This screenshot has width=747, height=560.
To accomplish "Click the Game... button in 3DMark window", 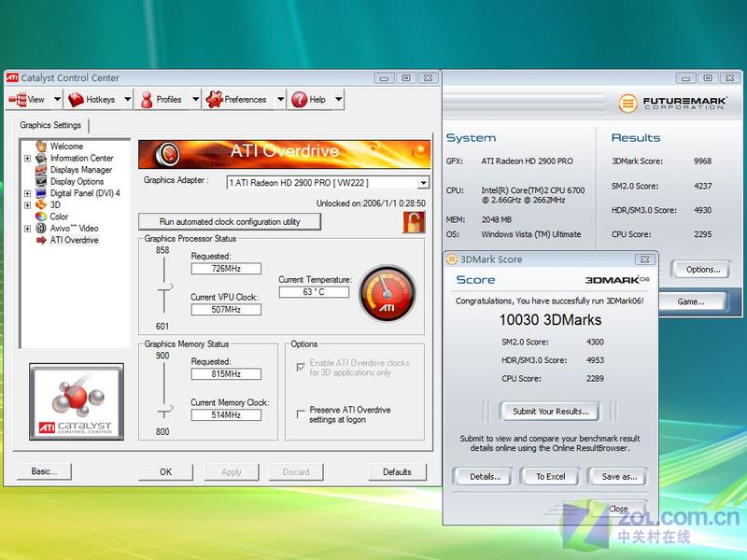I will [690, 301].
